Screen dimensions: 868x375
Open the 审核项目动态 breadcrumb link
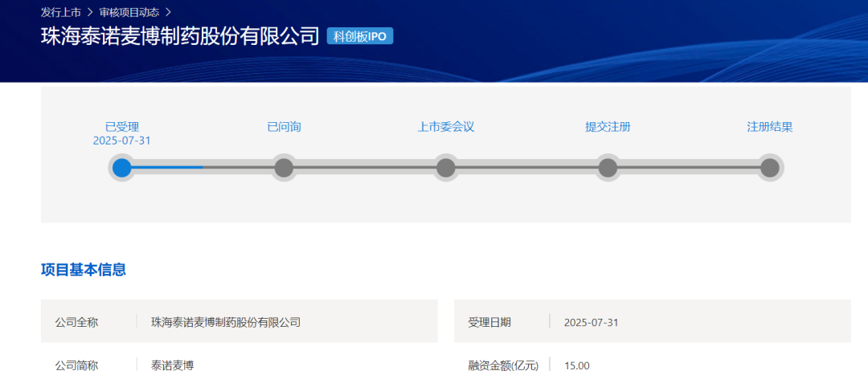pyautogui.click(x=129, y=11)
